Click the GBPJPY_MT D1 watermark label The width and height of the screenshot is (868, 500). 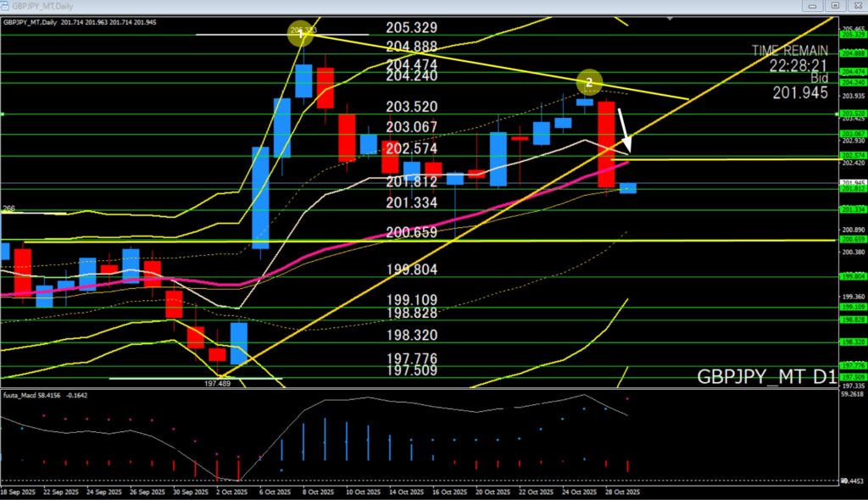(766, 376)
